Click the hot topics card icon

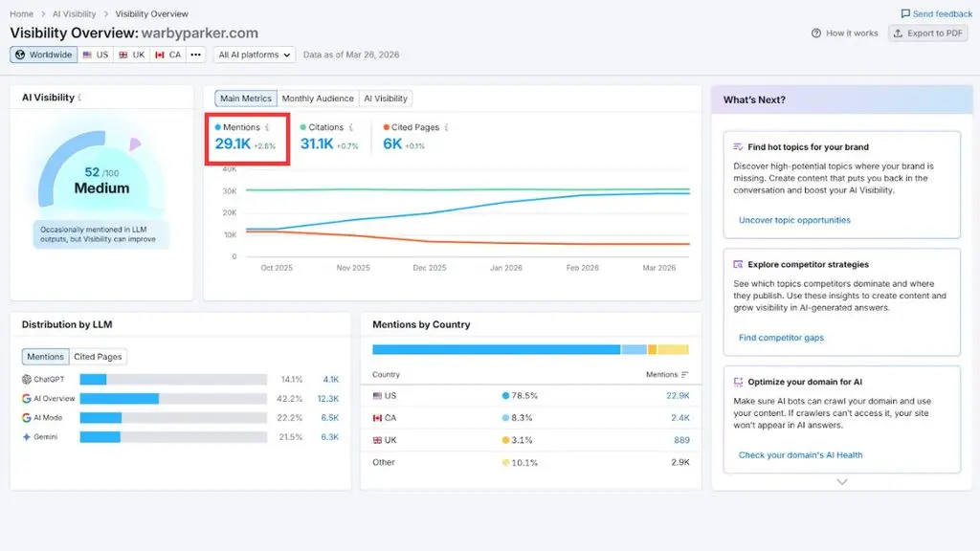738,146
